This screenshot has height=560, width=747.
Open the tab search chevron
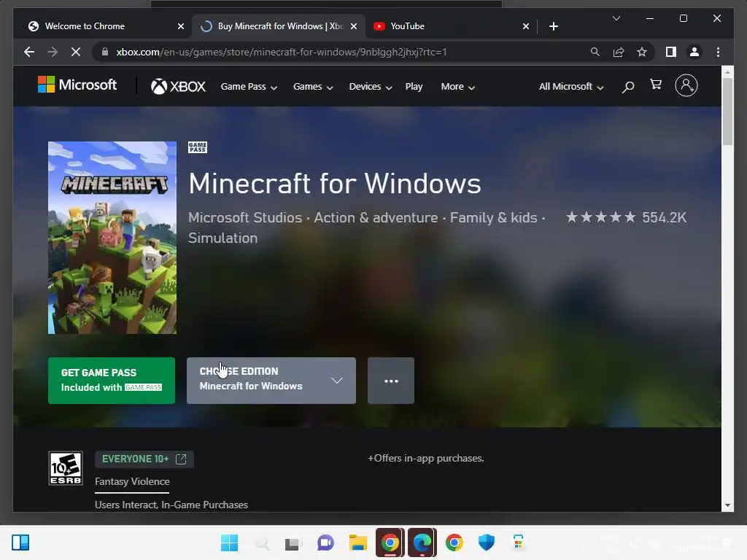616,18
